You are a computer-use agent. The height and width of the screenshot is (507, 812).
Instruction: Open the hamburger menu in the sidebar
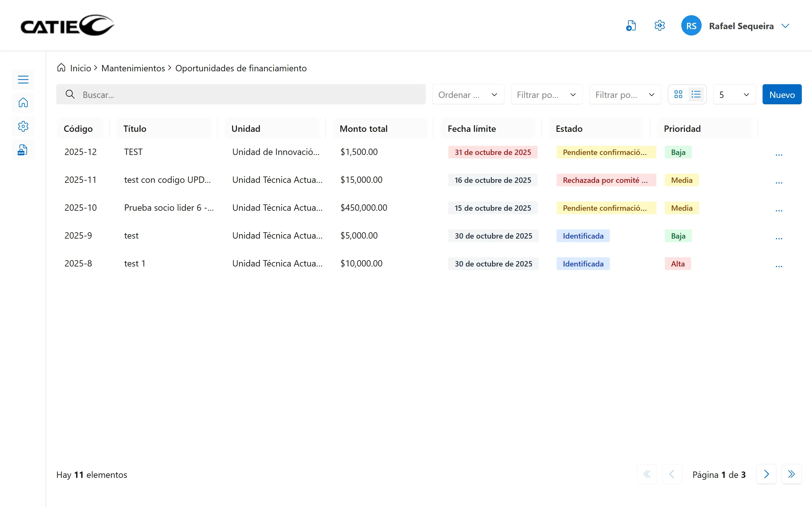pos(23,80)
